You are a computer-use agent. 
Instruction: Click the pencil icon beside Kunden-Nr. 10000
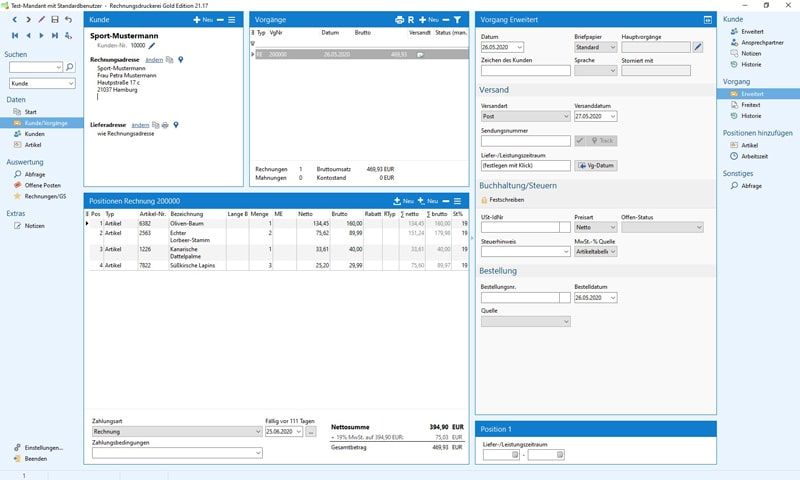(153, 46)
